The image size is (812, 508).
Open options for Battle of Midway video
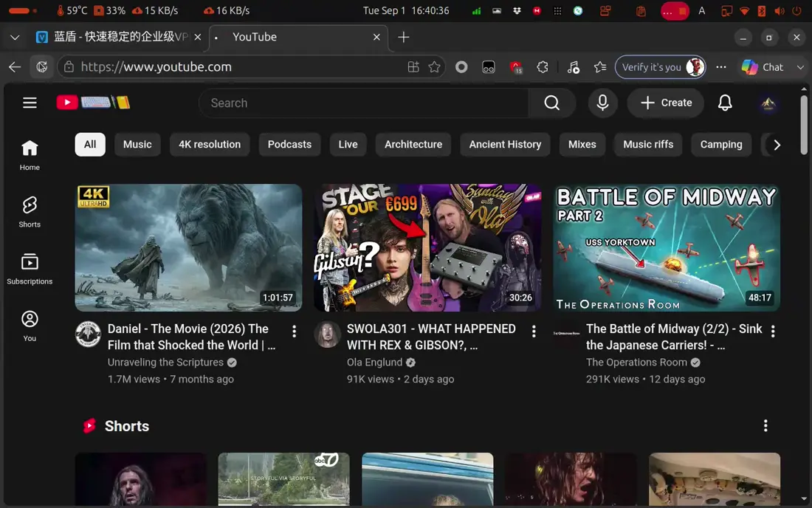click(773, 332)
